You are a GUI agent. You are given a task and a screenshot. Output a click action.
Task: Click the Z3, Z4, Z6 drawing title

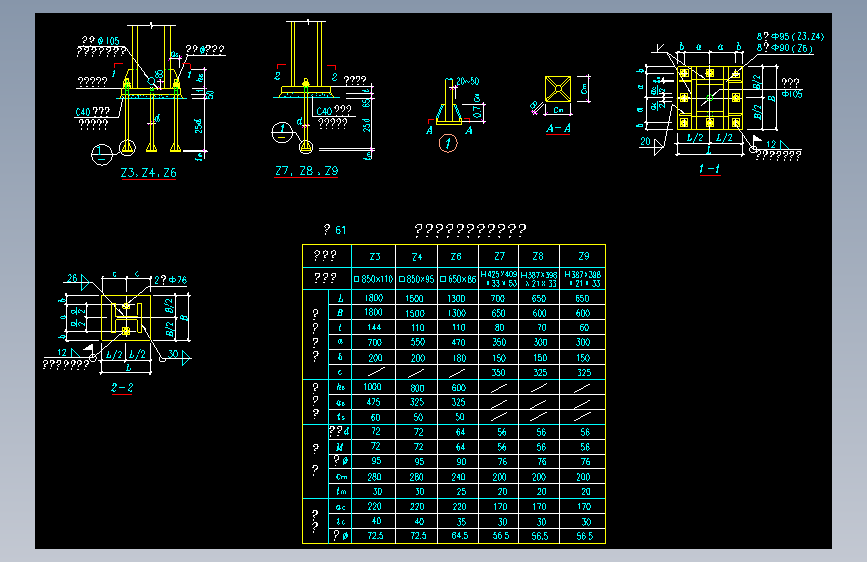tap(149, 173)
